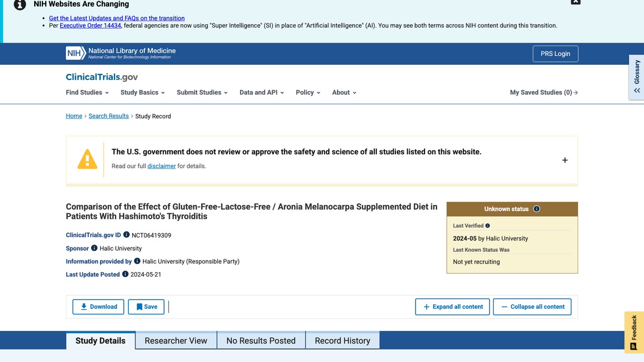The width and height of the screenshot is (644, 362).
Task: Click the Expand all content button
Action: pos(452,307)
